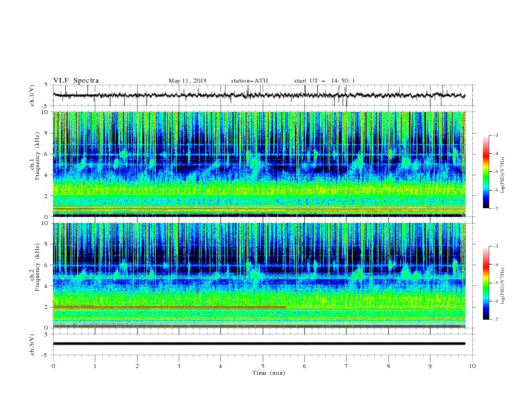Screen dimensions: 532x411
Task: Click the "6" kHz tick of the ch.2 spectrogram
Action: (46, 265)
